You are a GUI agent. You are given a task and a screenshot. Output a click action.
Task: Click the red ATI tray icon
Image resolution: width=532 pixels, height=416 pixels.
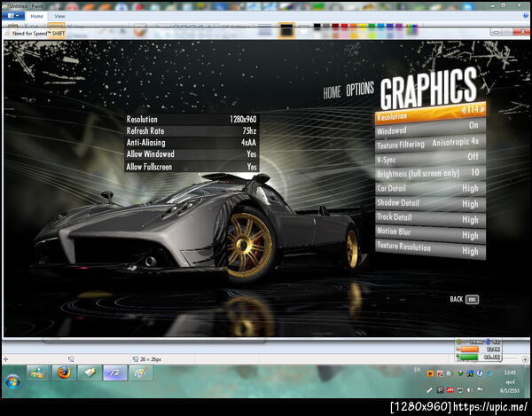pyautogui.click(x=450, y=390)
